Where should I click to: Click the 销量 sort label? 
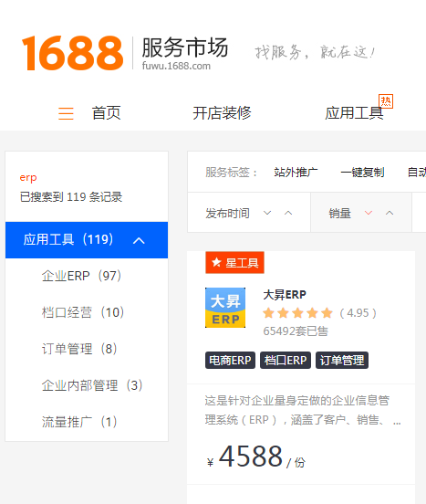point(339,213)
